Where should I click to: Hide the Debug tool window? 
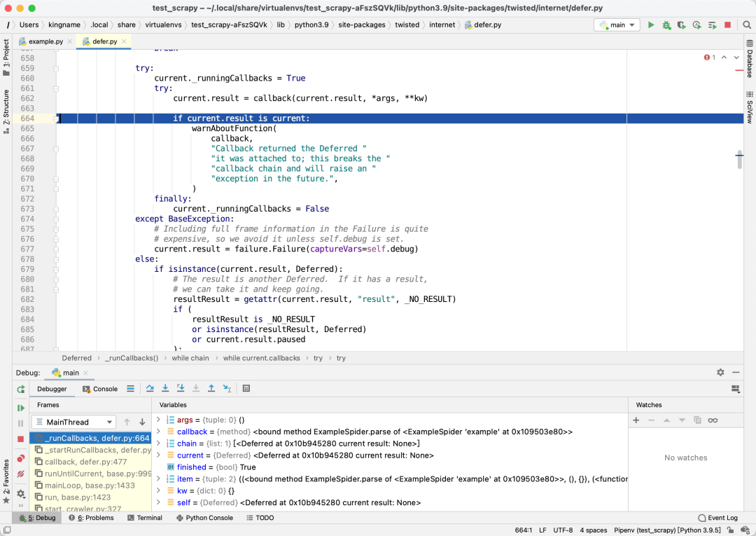tap(736, 373)
